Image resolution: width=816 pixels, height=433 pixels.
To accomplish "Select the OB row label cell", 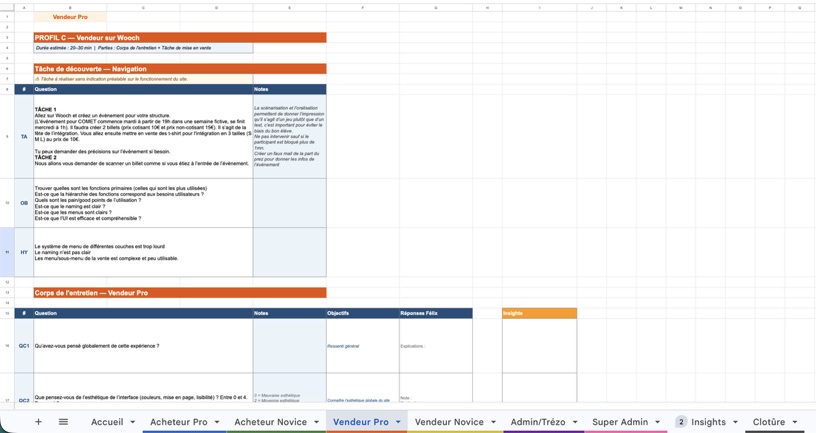I will pyautogui.click(x=24, y=203).
